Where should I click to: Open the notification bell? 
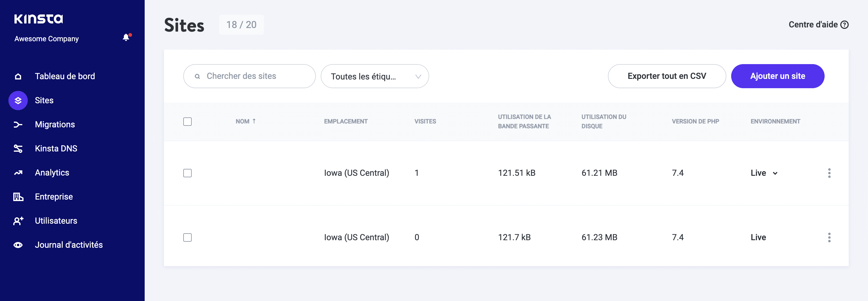click(126, 37)
